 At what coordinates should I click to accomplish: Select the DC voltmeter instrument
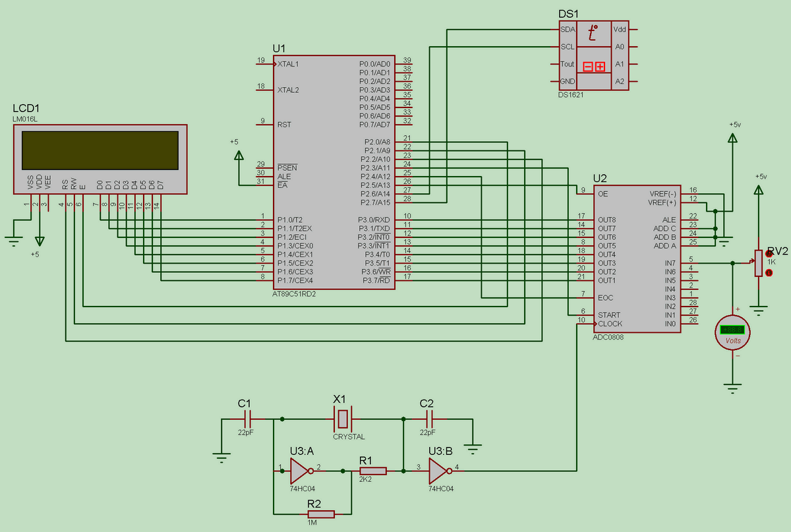pos(732,333)
